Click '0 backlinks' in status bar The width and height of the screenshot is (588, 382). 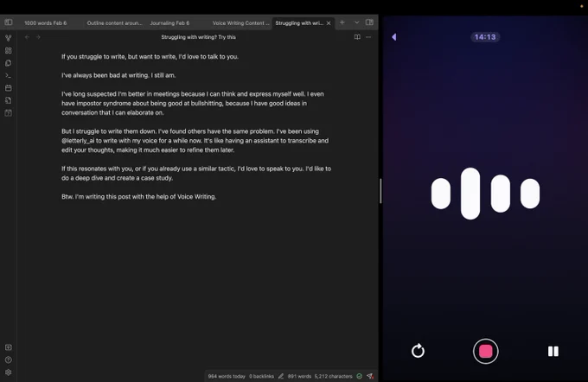[261, 376]
